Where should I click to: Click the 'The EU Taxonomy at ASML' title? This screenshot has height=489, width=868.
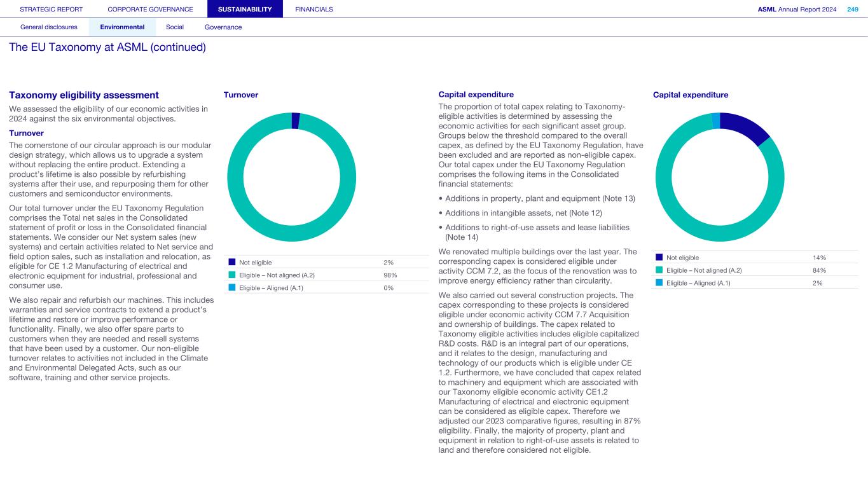point(107,47)
